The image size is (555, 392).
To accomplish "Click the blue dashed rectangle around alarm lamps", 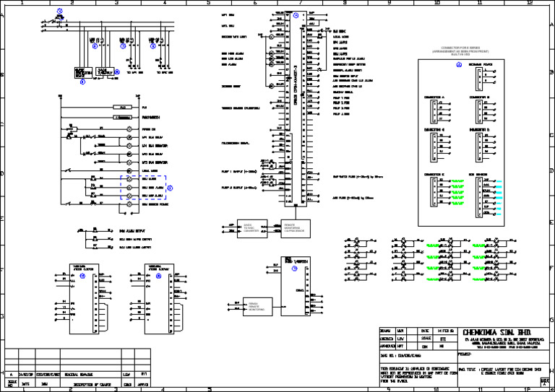I will tap(143, 188).
